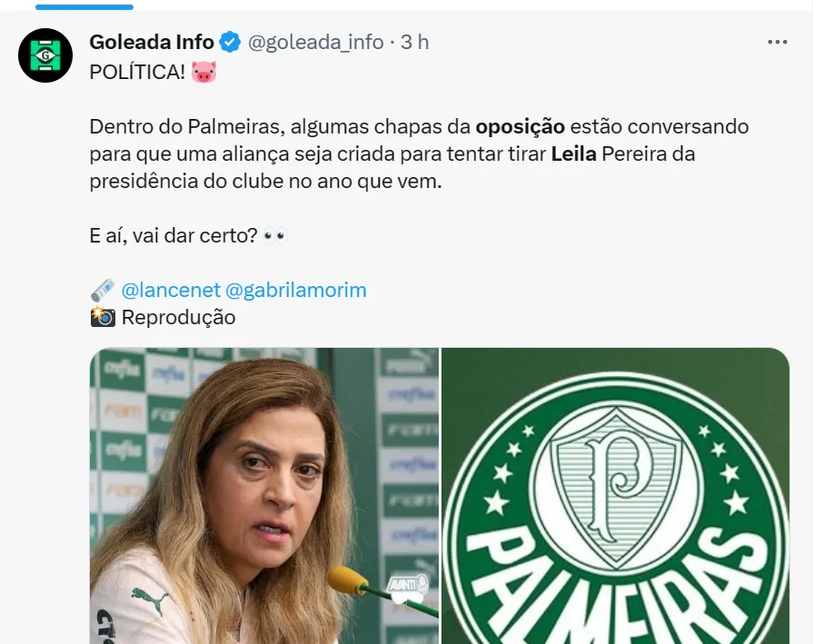Click the blue verified badge
Screen dimensions: 813x644
click(x=230, y=42)
